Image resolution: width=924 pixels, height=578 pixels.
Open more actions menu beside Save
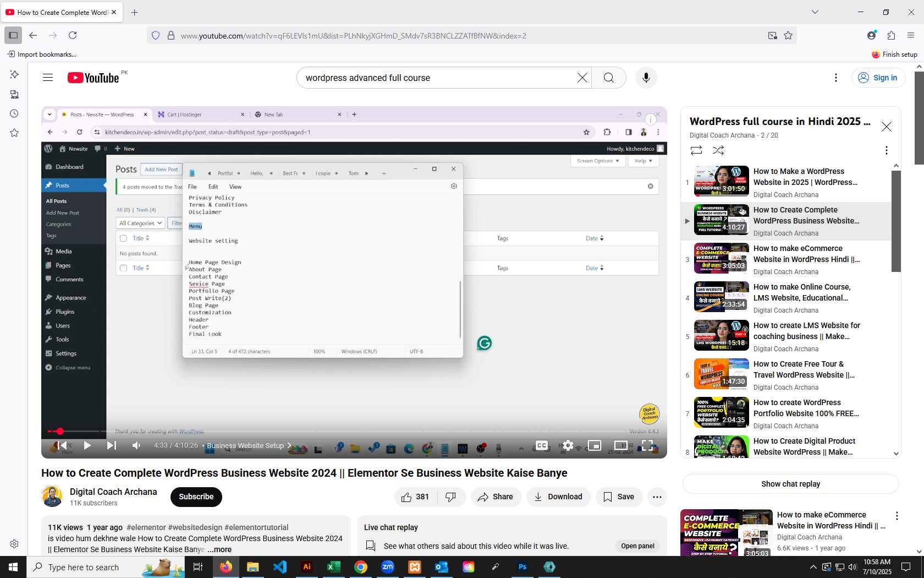[657, 497]
